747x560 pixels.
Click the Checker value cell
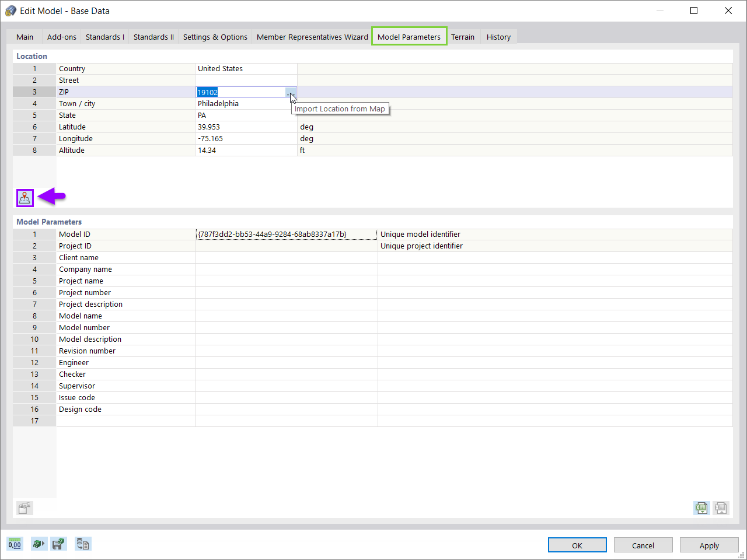click(287, 374)
